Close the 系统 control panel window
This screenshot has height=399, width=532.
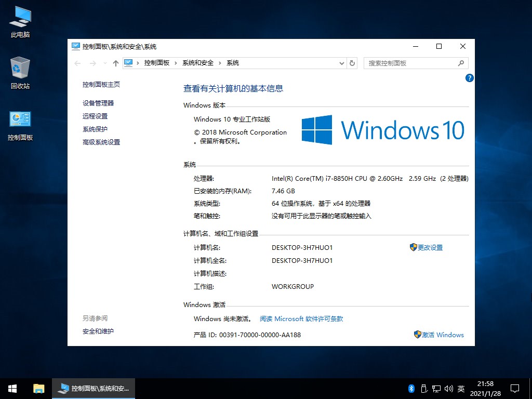point(463,46)
